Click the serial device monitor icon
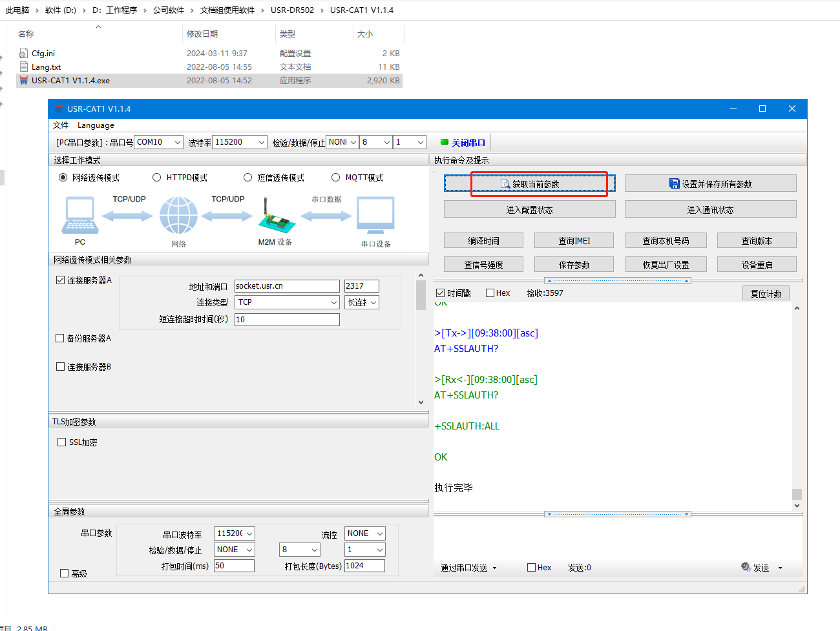840x631 pixels. coord(375,216)
